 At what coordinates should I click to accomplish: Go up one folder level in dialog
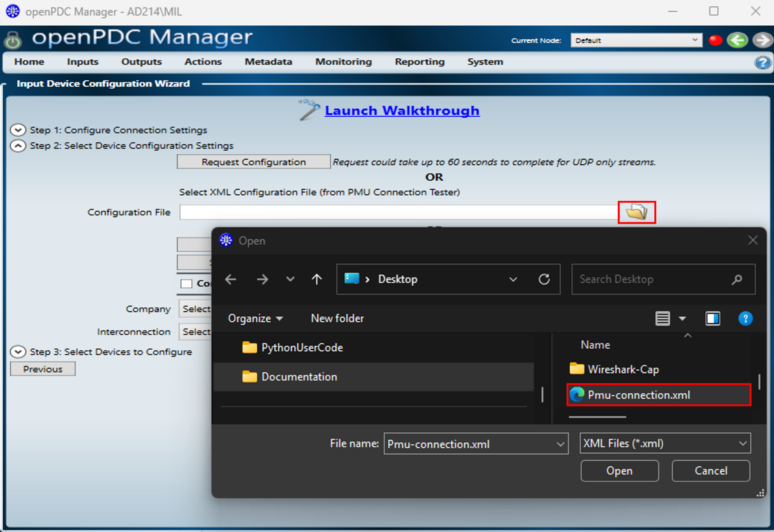[316, 279]
